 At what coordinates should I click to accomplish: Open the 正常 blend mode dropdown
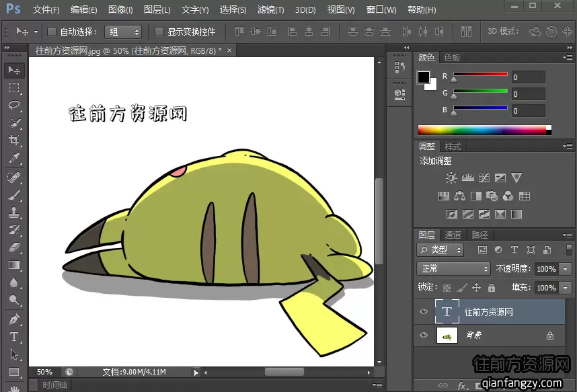pyautogui.click(x=453, y=269)
